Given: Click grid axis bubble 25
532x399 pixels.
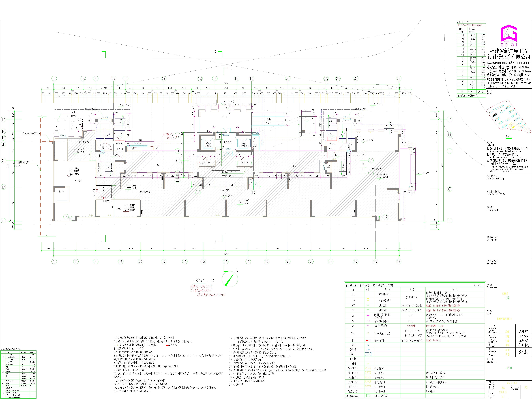Looking at the screenshot, I should [338, 78].
